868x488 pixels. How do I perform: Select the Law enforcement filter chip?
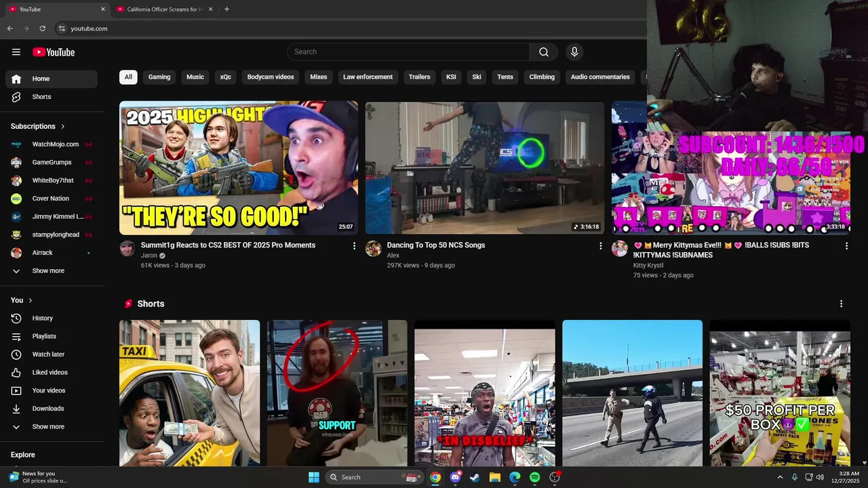click(368, 77)
